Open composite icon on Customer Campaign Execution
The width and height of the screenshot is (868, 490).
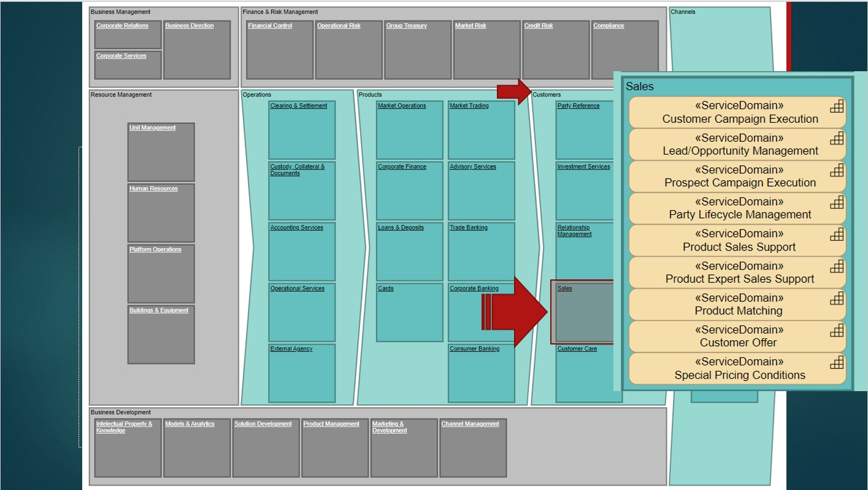click(837, 107)
